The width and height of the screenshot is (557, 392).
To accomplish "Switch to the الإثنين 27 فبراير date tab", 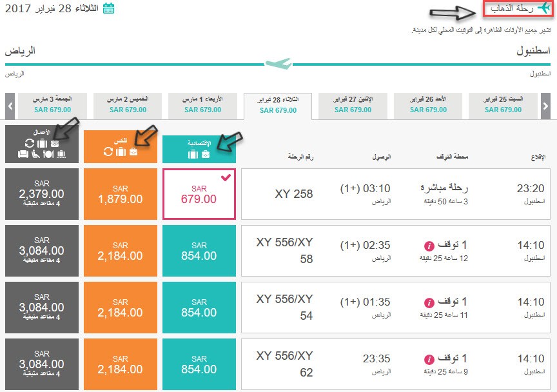I will 353,106.
